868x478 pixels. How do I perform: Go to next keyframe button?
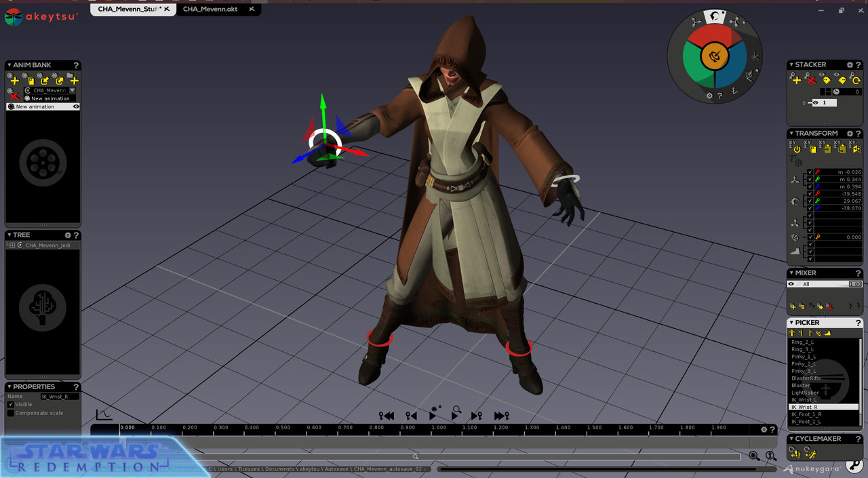coord(477,416)
